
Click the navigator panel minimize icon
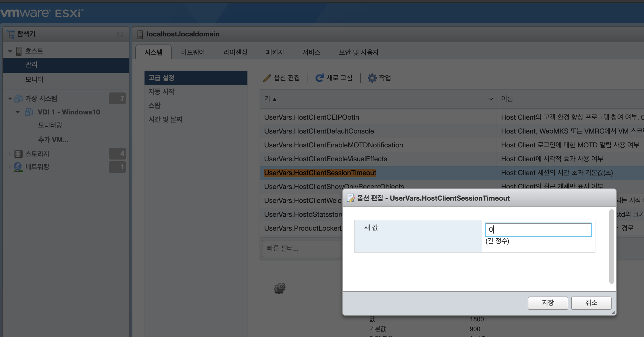tap(120, 34)
